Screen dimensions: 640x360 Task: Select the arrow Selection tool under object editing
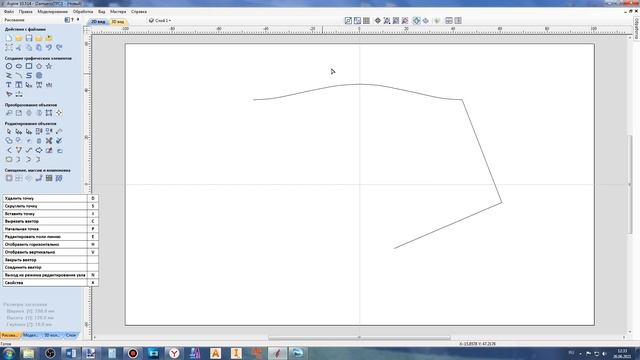pyautogui.click(x=9, y=131)
